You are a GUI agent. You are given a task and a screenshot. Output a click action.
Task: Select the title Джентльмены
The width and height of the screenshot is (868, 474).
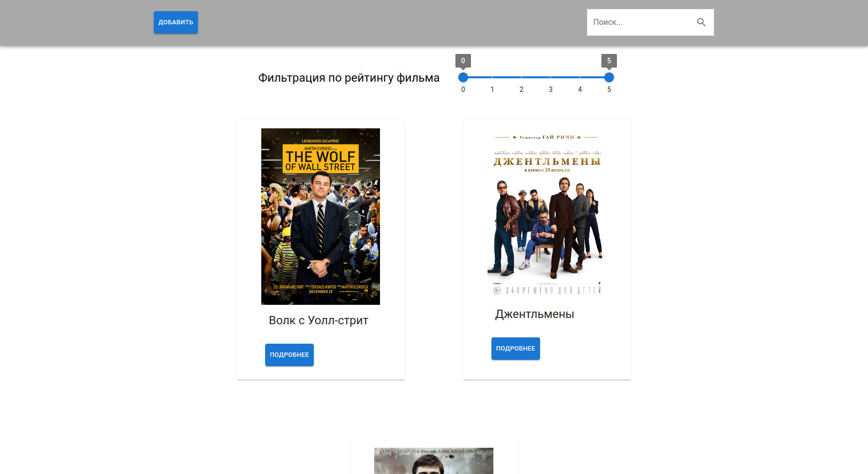pos(534,314)
